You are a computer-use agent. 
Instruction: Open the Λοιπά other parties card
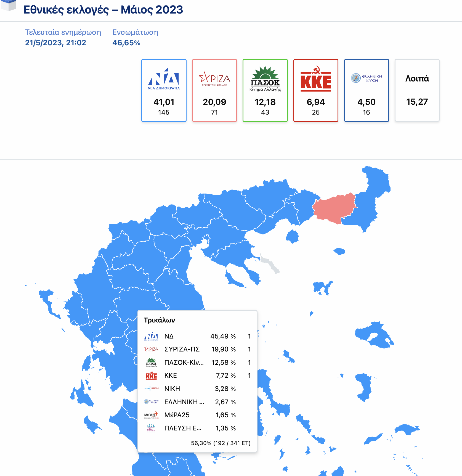[417, 90]
